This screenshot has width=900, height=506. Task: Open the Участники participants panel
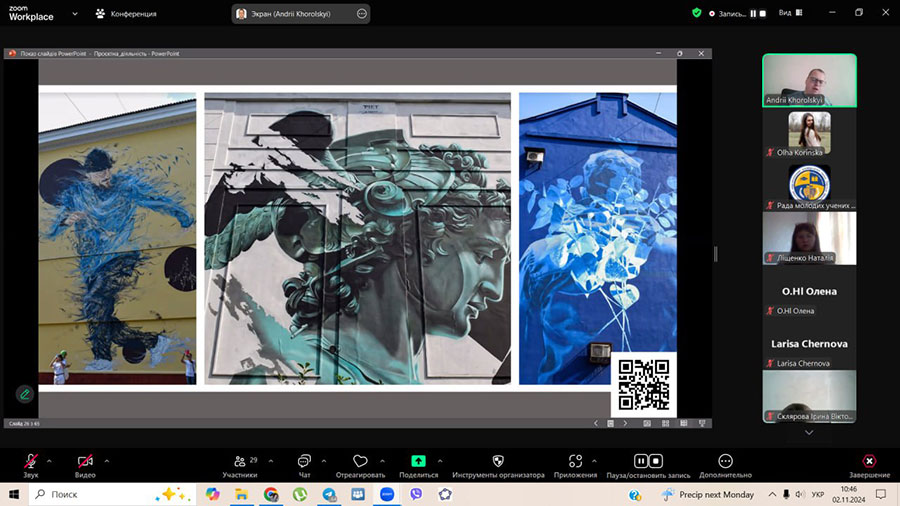[x=240, y=465]
